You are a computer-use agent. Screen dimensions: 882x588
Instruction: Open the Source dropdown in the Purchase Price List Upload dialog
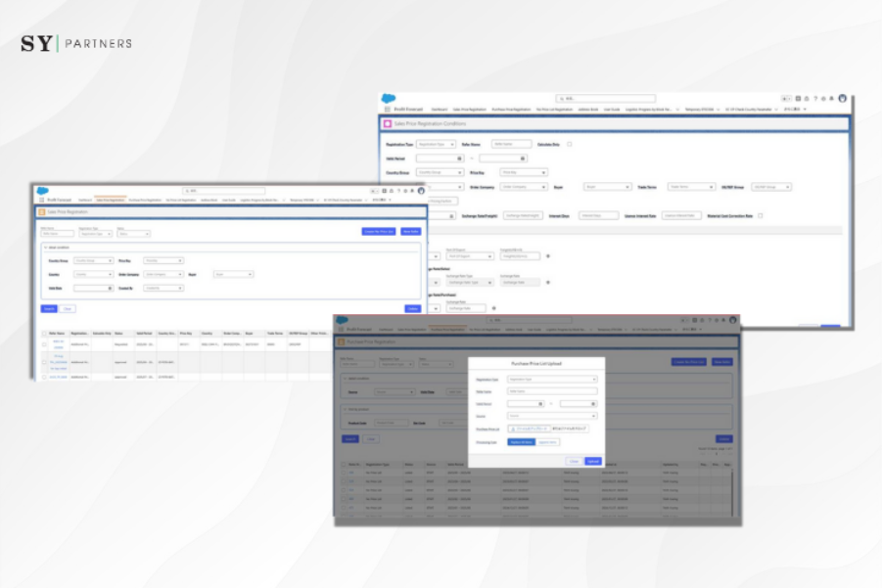tap(551, 416)
